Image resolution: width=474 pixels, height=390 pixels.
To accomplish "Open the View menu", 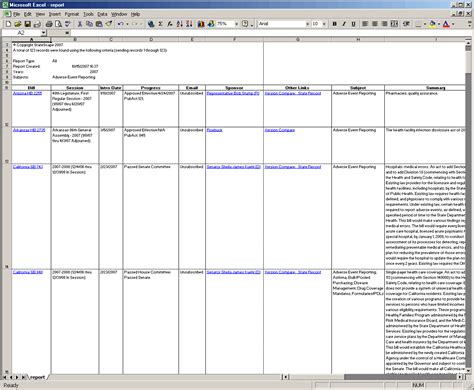I will (x=40, y=14).
